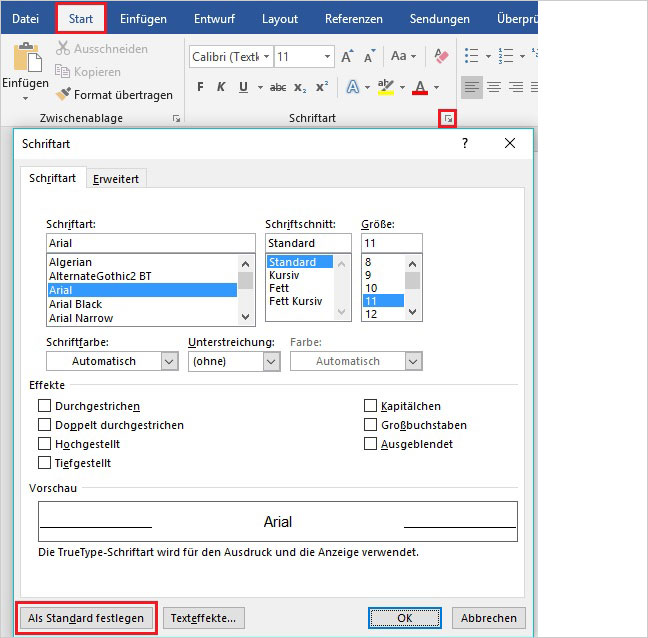This screenshot has width=648, height=638.
Task: Open the Sendungen ribbon tab
Action: [440, 19]
